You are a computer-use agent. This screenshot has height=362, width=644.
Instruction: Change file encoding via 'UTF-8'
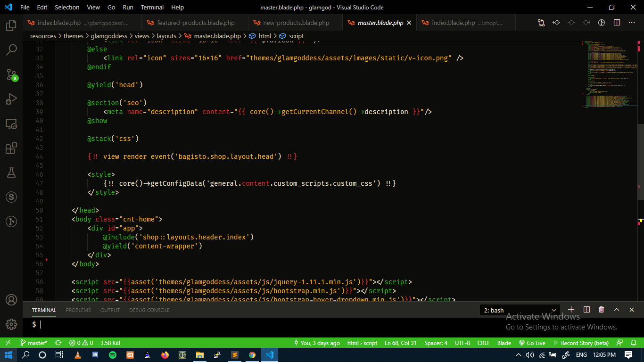point(462,343)
